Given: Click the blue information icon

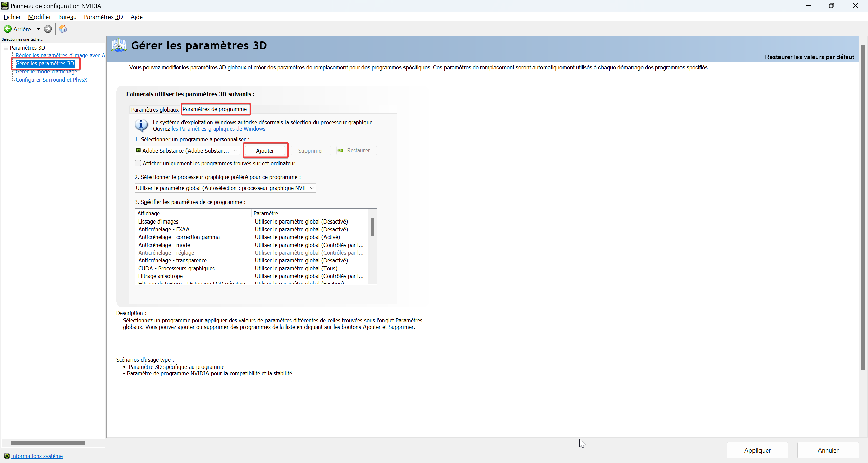Looking at the screenshot, I should tap(141, 125).
